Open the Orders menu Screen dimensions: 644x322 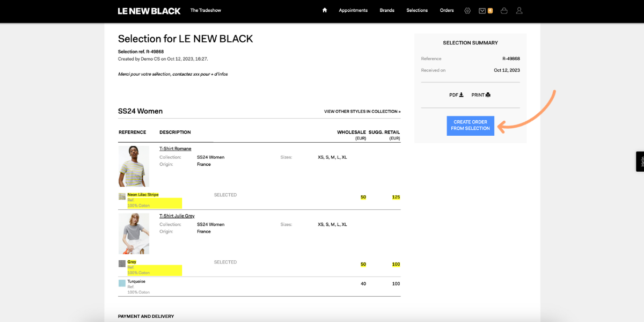tap(447, 10)
